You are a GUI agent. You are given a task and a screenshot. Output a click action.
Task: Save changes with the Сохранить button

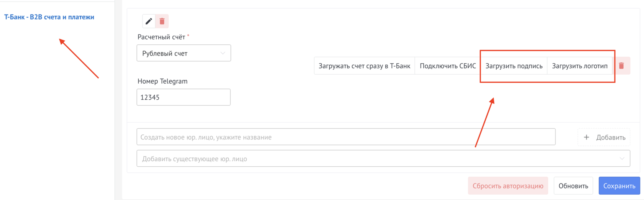619,186
